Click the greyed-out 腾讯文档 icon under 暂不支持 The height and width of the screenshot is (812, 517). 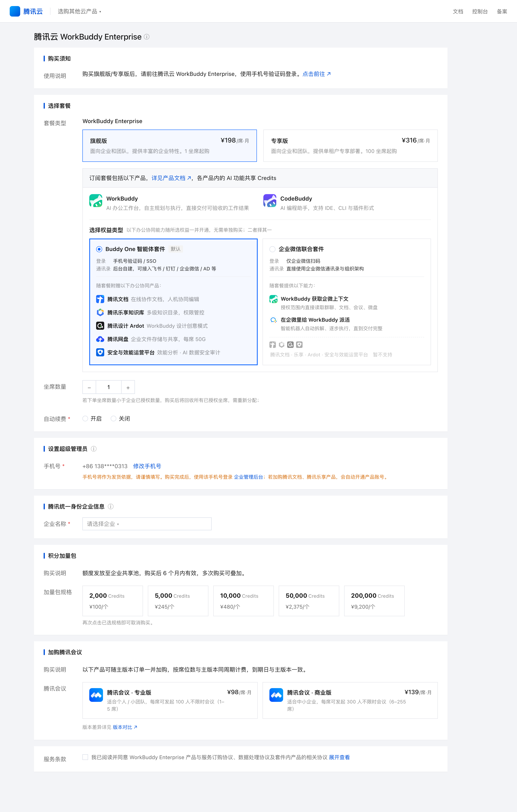tap(273, 345)
